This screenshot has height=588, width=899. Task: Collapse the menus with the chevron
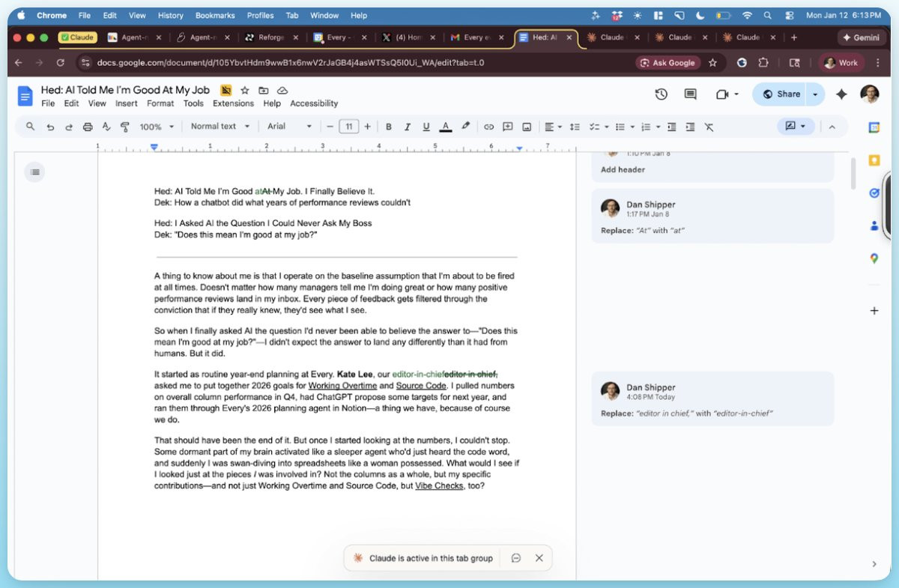832,127
